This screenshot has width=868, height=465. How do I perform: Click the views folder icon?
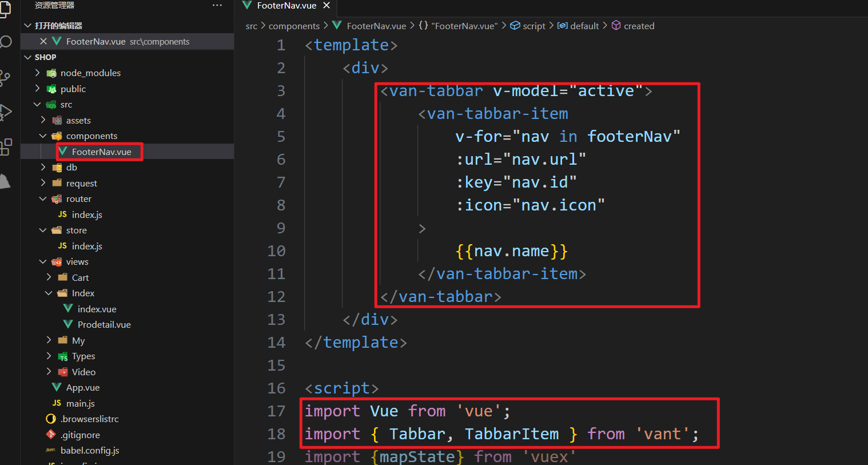coord(57,262)
